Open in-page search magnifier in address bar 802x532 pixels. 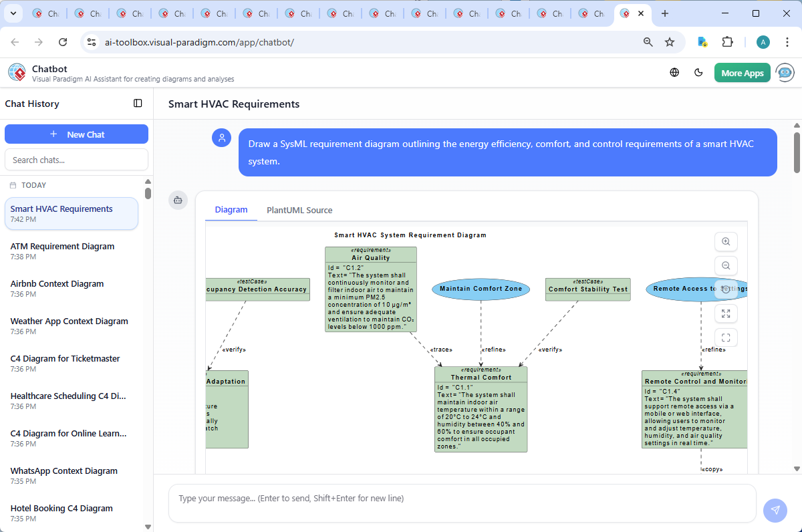coord(648,41)
